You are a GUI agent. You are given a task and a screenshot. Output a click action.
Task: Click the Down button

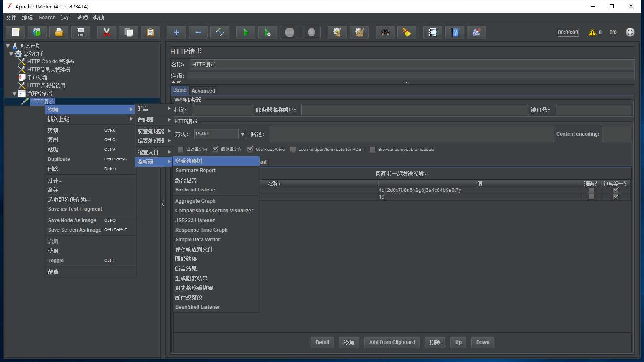[483, 342]
